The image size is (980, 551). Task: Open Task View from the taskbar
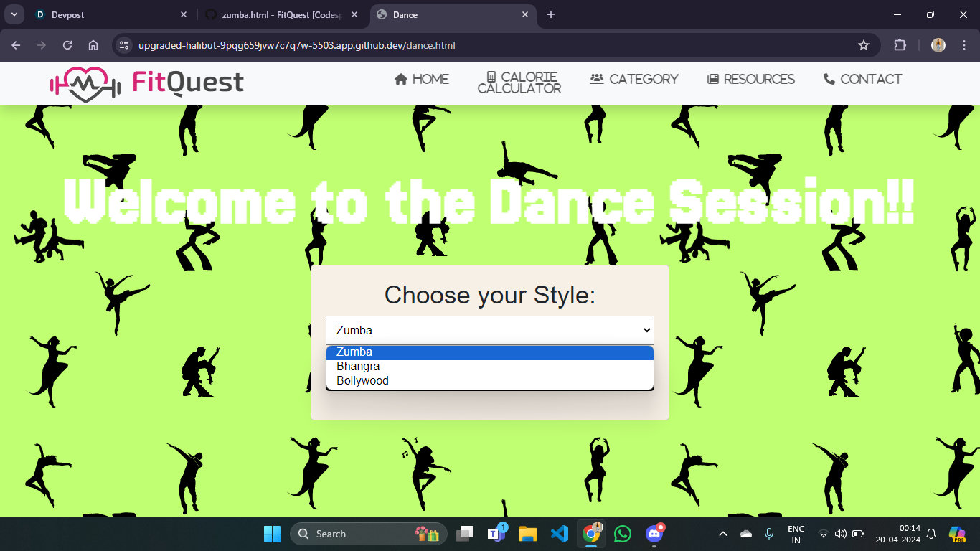[x=466, y=534]
